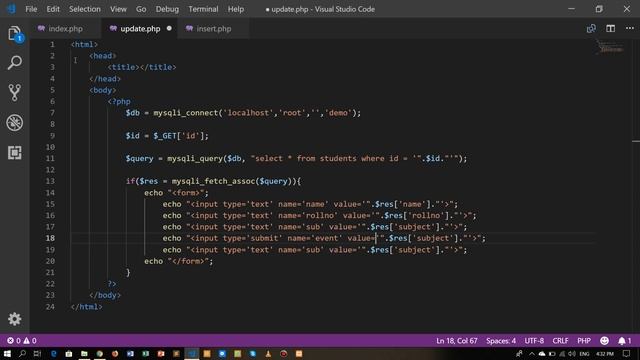Viewport: 640px width, 360px height.
Task: Open the Help menu
Action: (236, 9)
